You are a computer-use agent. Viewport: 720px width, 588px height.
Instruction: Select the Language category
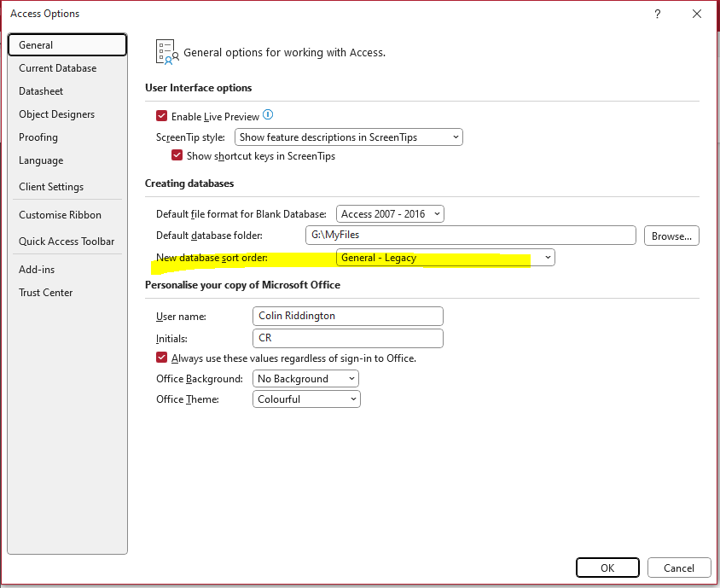point(67,160)
